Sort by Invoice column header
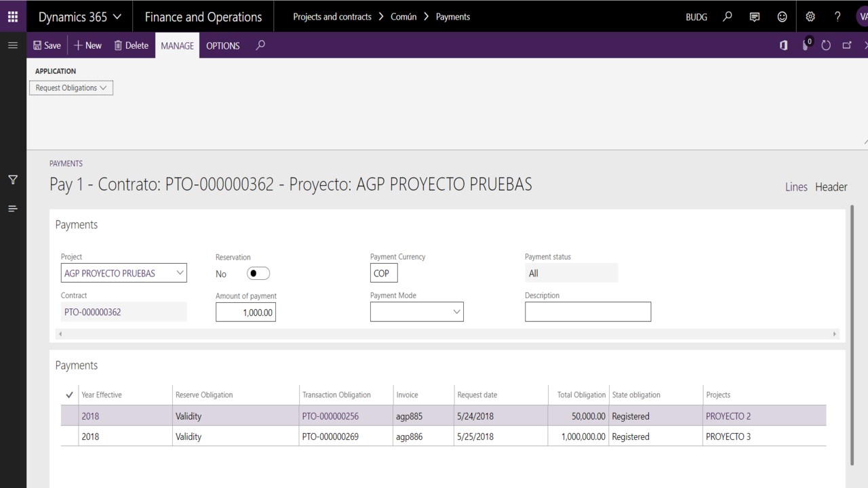 point(407,394)
